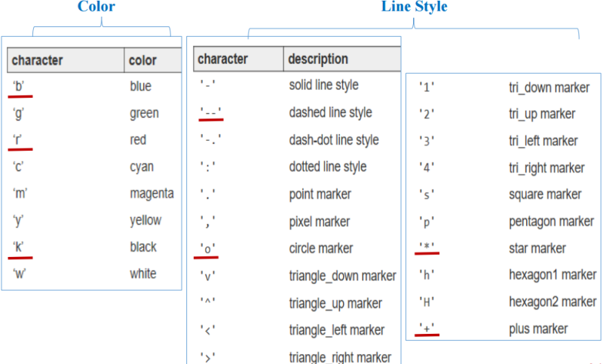Select the underlined 'b' character code

(x=19, y=86)
